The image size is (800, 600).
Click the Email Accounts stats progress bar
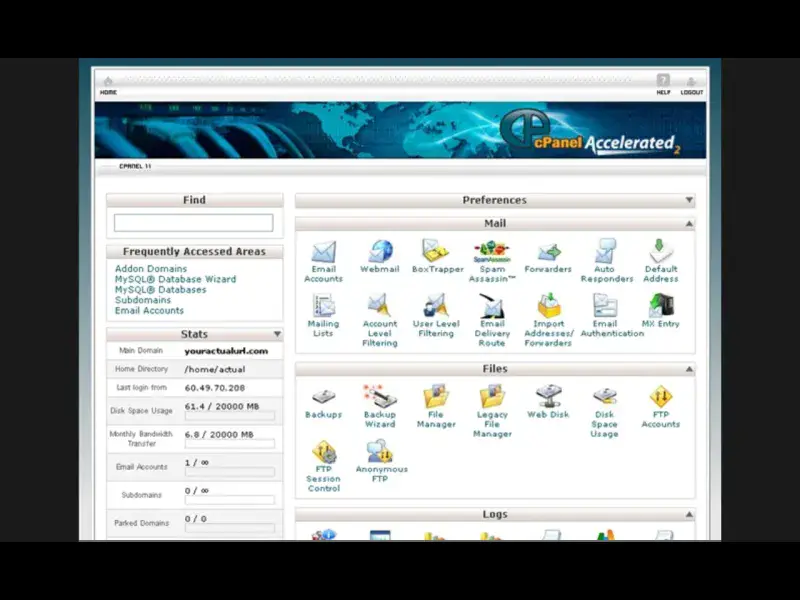[230, 472]
